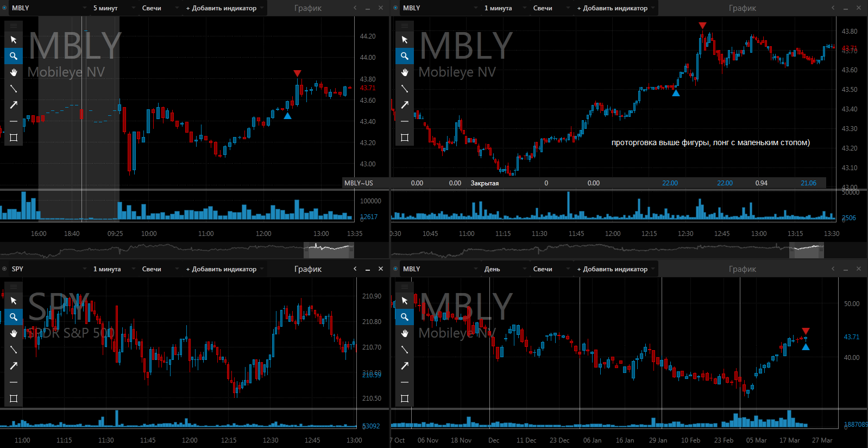The image size is (868, 448).
Task: Toggle the link circle of the MBLY 5 минут chart
Action: click(x=4, y=8)
